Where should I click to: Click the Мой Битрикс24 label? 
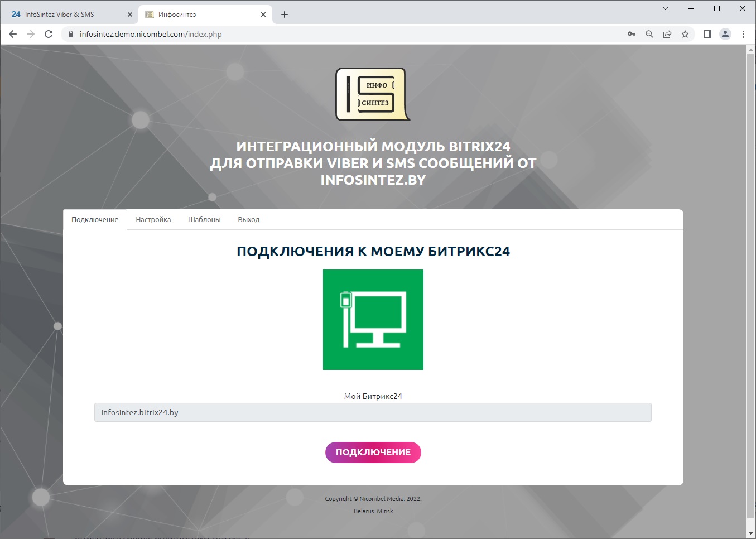(x=373, y=396)
